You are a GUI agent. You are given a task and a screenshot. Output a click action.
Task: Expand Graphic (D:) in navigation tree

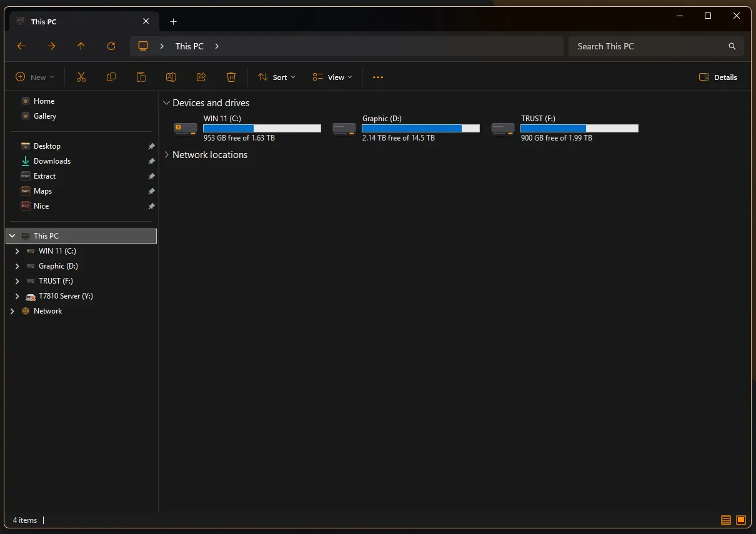17,266
